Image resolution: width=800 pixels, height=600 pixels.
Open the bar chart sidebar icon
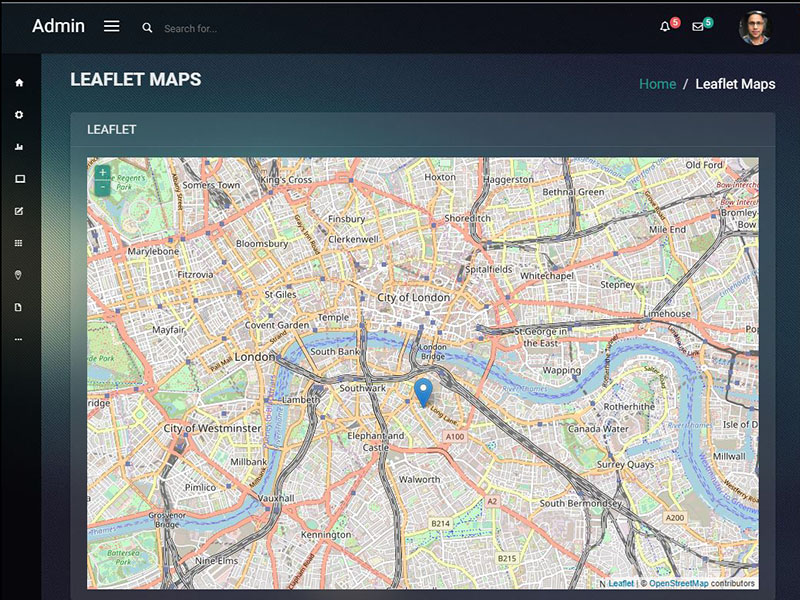(x=19, y=147)
